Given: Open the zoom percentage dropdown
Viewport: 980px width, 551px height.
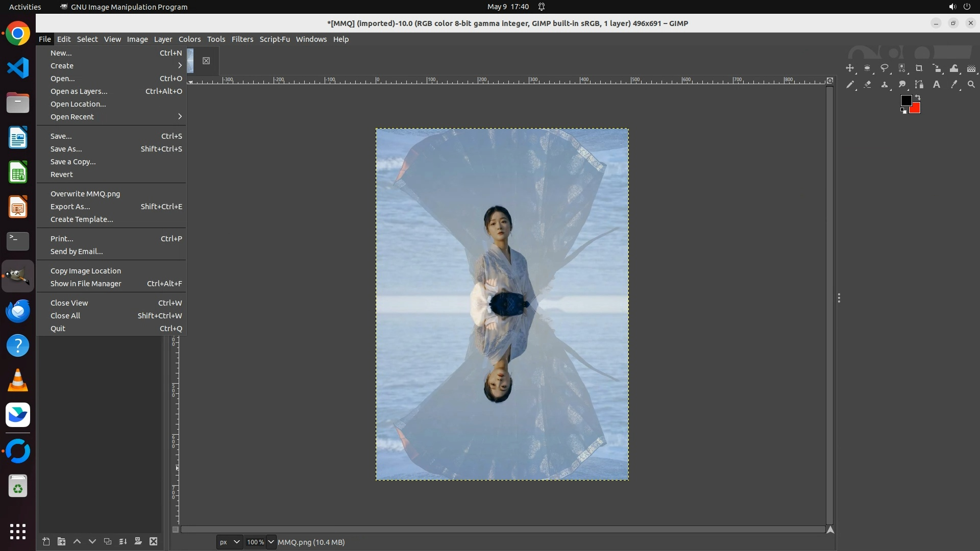Looking at the screenshot, I should pos(271,542).
